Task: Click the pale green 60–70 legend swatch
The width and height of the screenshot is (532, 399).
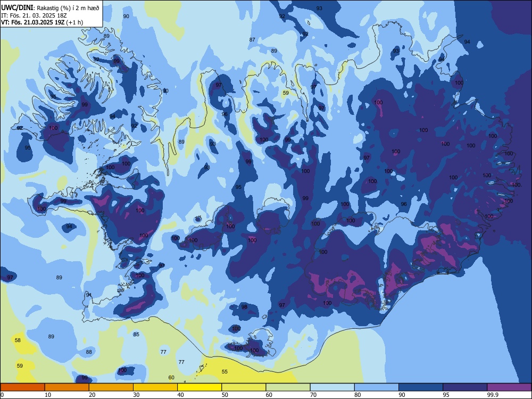Action: [288, 387]
